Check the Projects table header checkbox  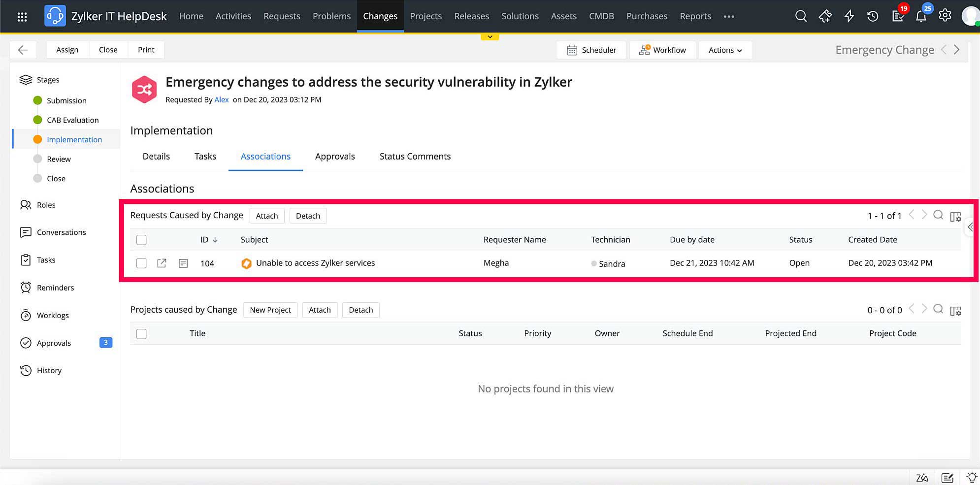click(x=141, y=334)
